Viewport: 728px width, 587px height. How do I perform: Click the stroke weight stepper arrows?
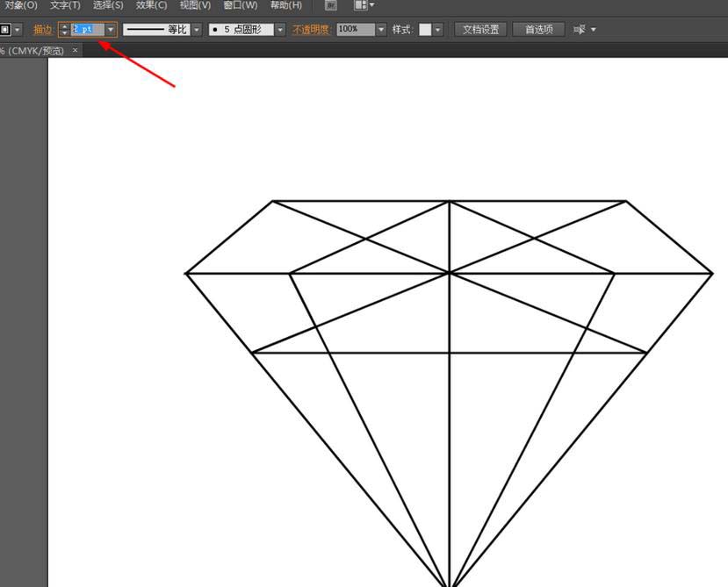tap(64, 30)
